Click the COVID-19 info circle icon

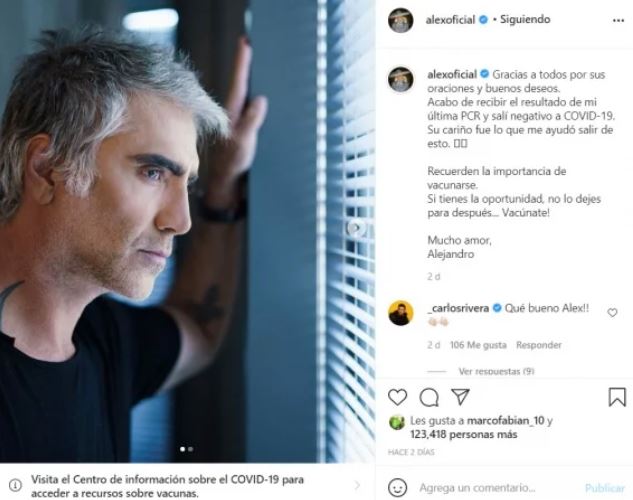pyautogui.click(x=15, y=485)
